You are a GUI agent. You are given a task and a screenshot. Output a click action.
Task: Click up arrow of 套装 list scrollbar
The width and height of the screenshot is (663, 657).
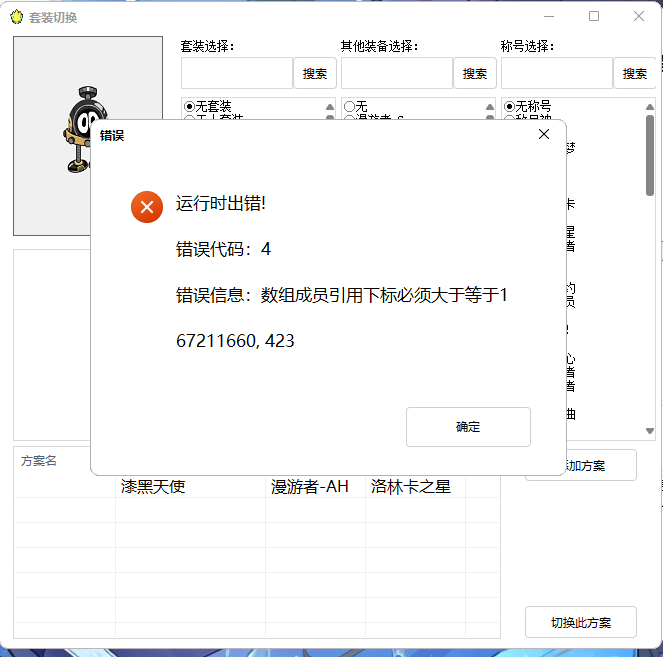330,107
